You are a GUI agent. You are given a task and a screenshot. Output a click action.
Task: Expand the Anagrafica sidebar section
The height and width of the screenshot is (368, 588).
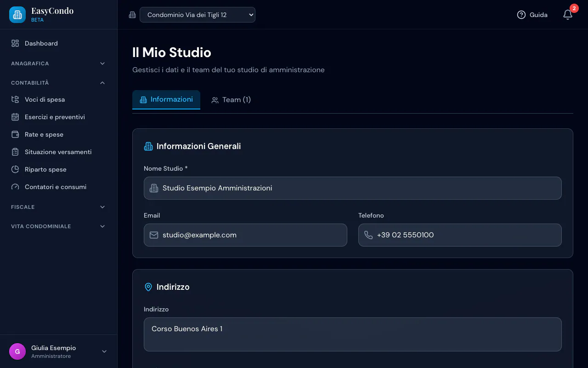tap(58, 63)
